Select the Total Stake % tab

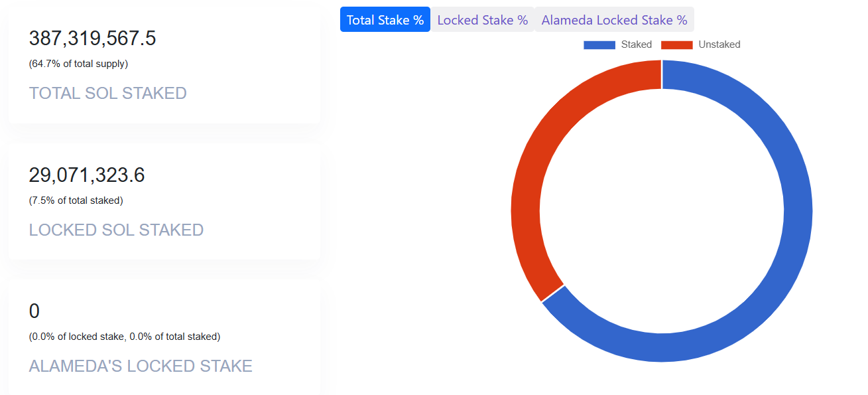point(385,20)
